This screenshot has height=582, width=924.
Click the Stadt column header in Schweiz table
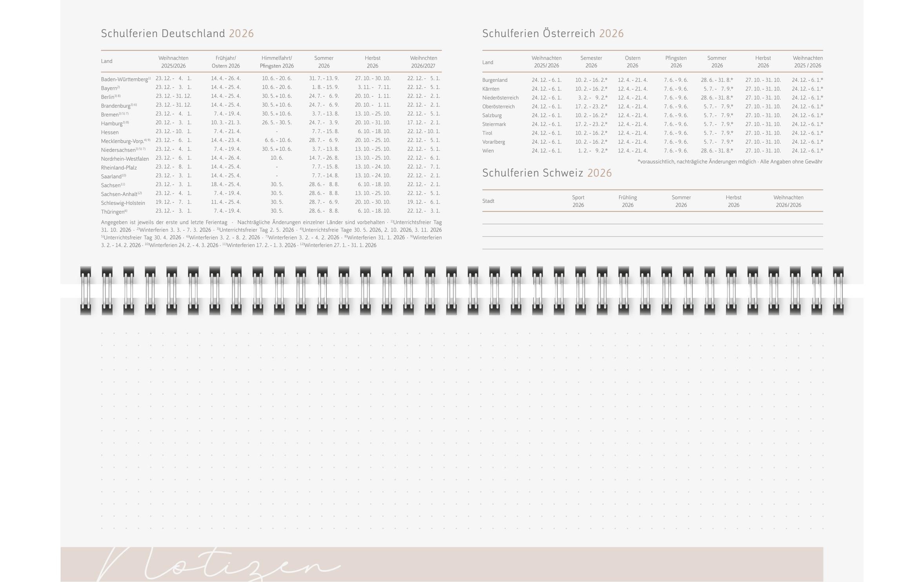tap(488, 201)
